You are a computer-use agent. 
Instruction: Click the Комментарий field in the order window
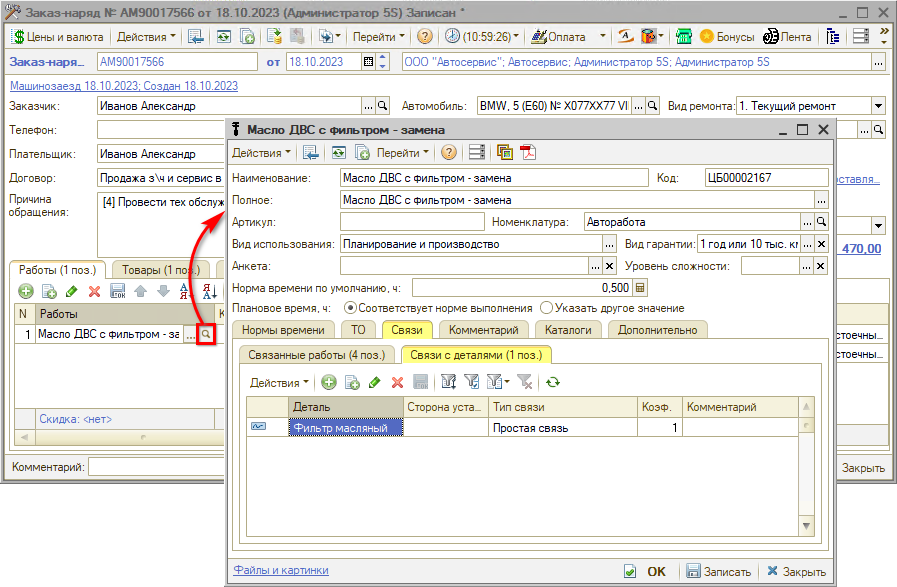[156, 467]
